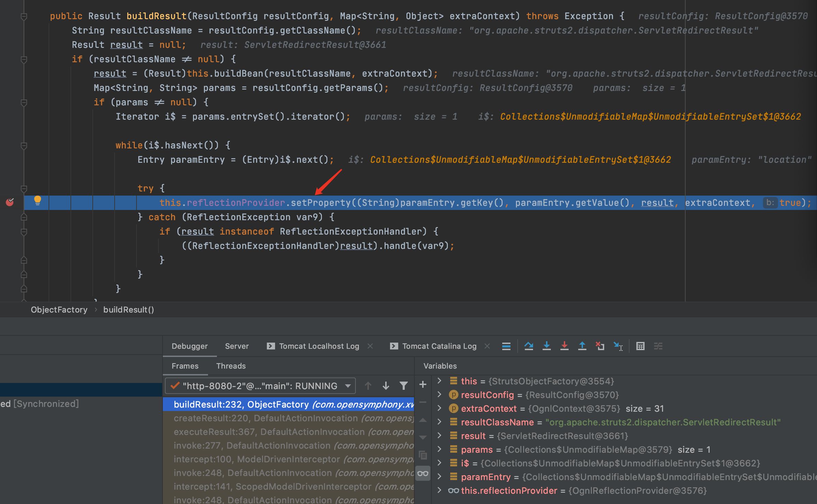This screenshot has height=504, width=817.
Task: Click the Step Into icon
Action: pos(546,346)
